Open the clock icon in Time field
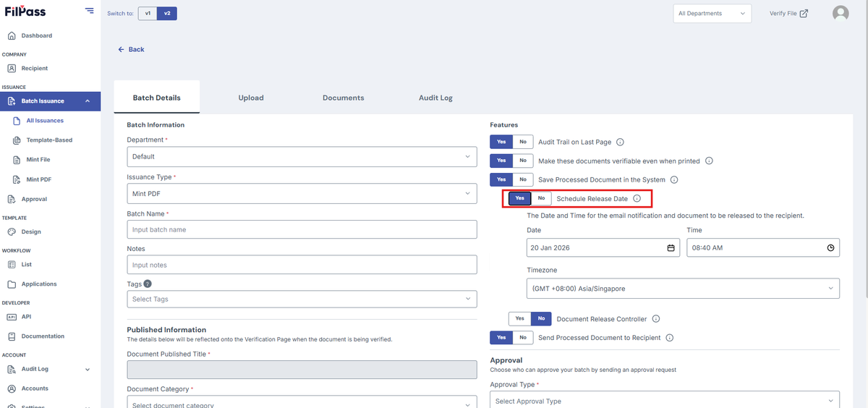 pos(830,247)
